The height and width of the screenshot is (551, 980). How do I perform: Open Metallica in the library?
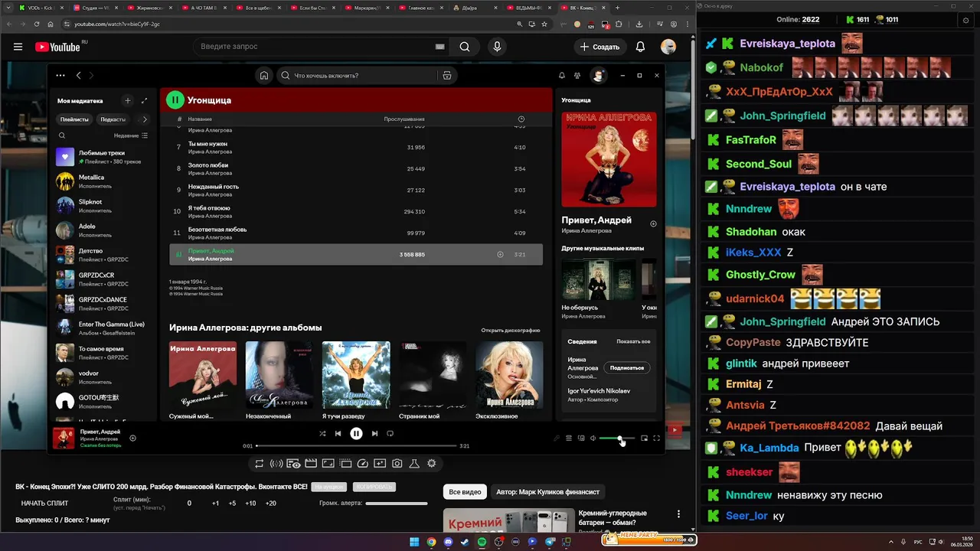pyautogui.click(x=103, y=181)
